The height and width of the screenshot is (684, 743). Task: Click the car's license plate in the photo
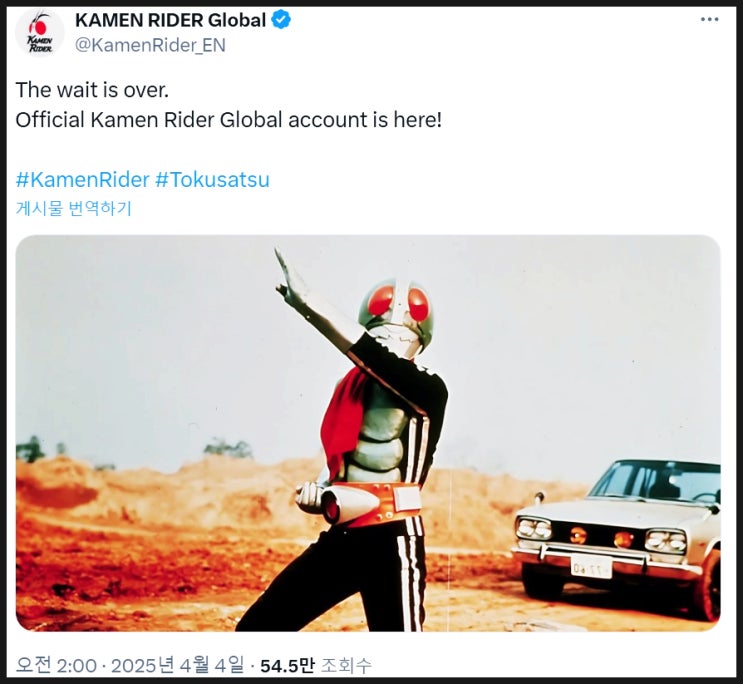click(x=590, y=567)
